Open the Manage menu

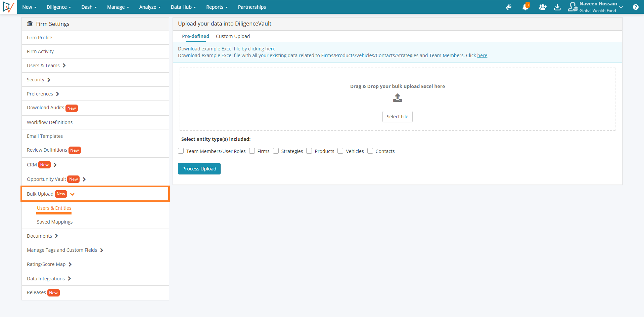click(118, 7)
